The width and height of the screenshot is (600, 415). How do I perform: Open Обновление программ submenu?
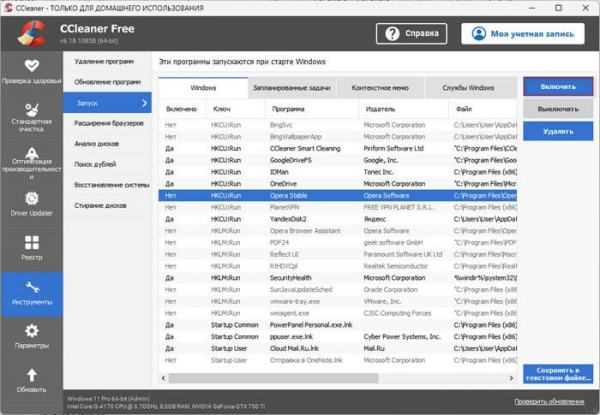click(108, 82)
